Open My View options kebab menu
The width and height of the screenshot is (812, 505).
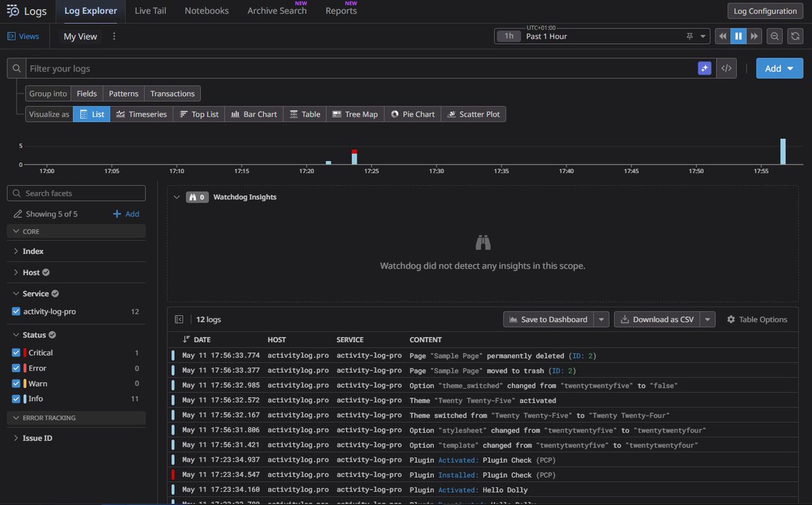[x=114, y=37]
